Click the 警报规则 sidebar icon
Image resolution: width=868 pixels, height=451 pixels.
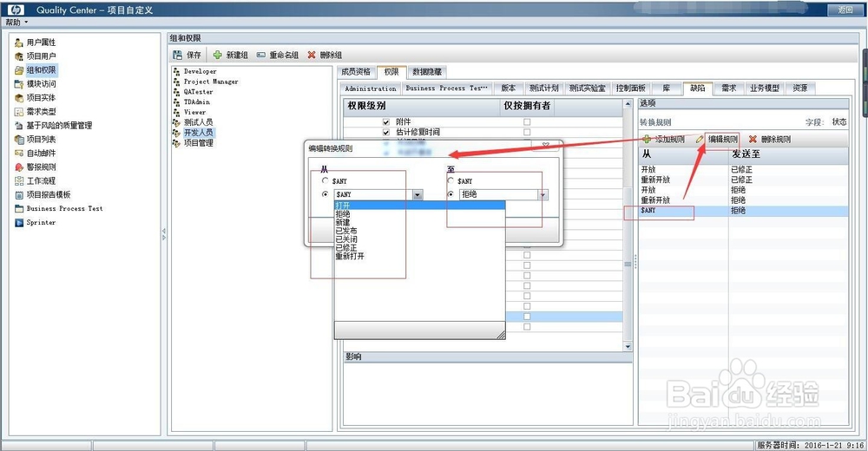[19, 167]
